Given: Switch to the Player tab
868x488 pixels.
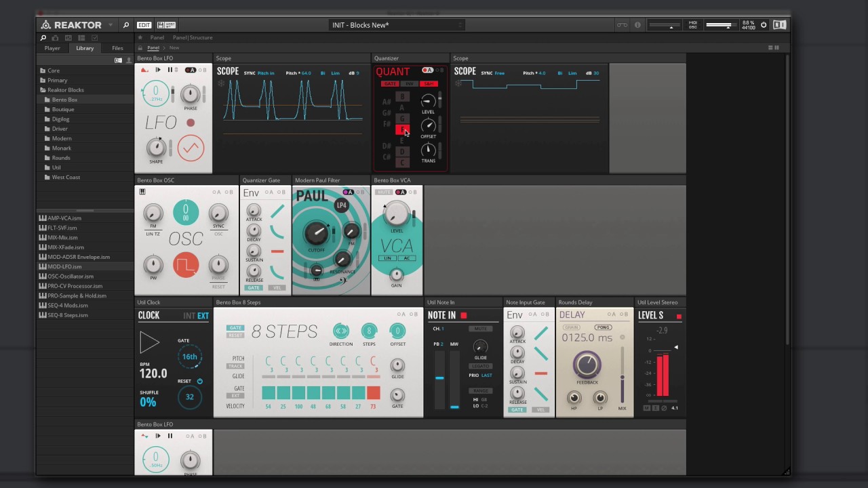Looking at the screenshot, I should tap(52, 48).
